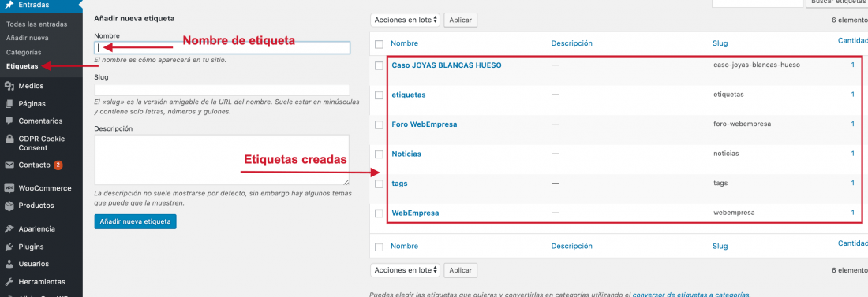Open the Foro WebEmpresa tag link
This screenshot has height=297, width=868.
(424, 124)
